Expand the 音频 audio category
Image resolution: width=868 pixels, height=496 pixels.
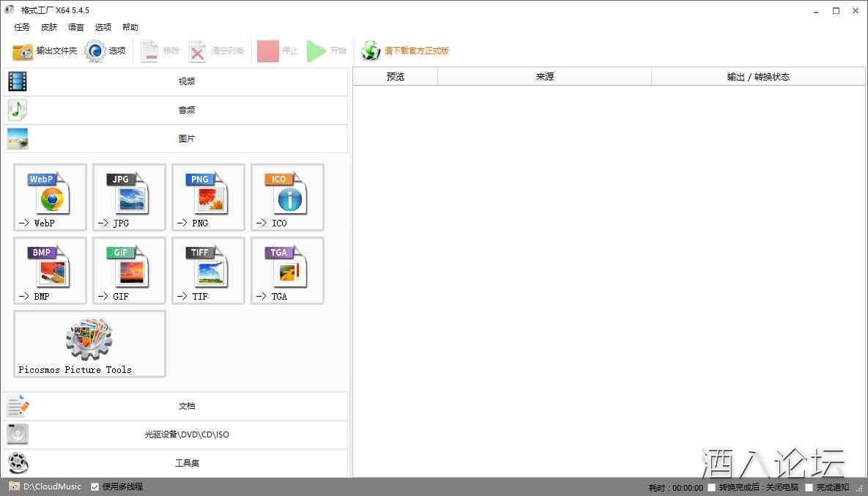pyautogui.click(x=186, y=109)
